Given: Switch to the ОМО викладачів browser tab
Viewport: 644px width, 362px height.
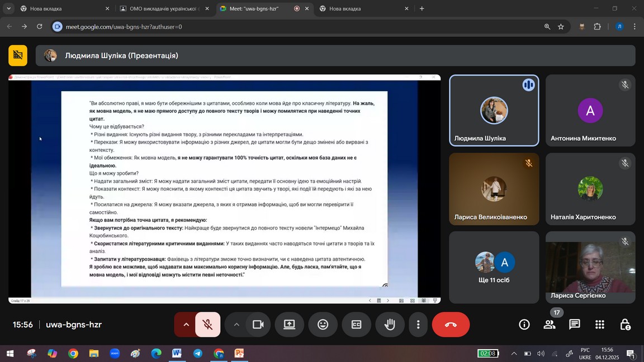Looking at the screenshot, I should click(162, 8).
